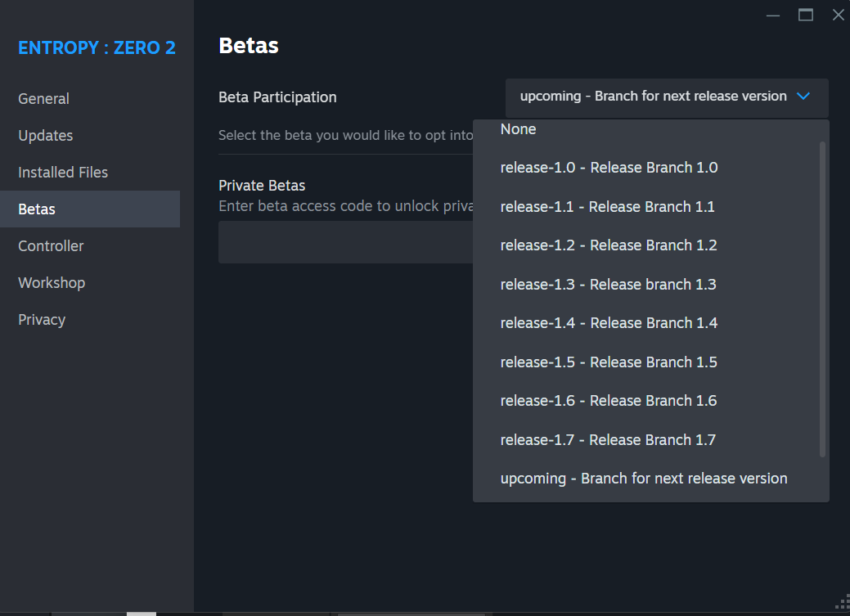The width and height of the screenshot is (850, 616).
Task: Select upcoming branch in dropdown list
Action: [644, 479]
